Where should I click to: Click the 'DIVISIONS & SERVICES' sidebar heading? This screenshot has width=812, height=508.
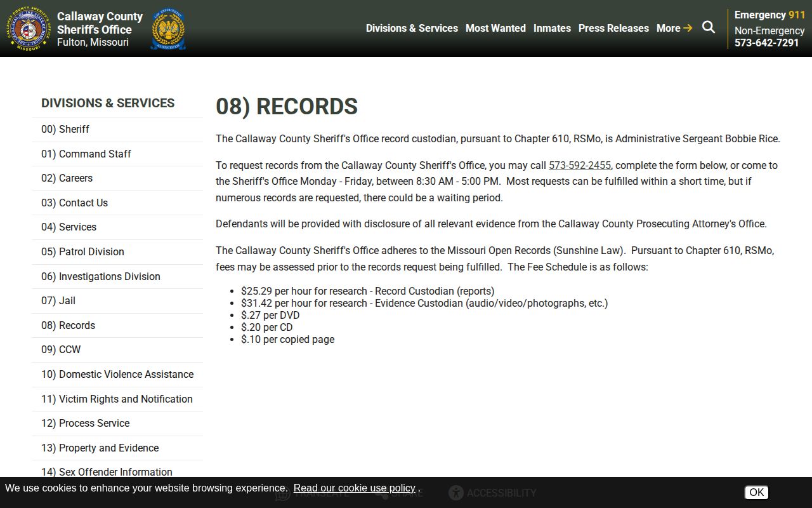(108, 103)
